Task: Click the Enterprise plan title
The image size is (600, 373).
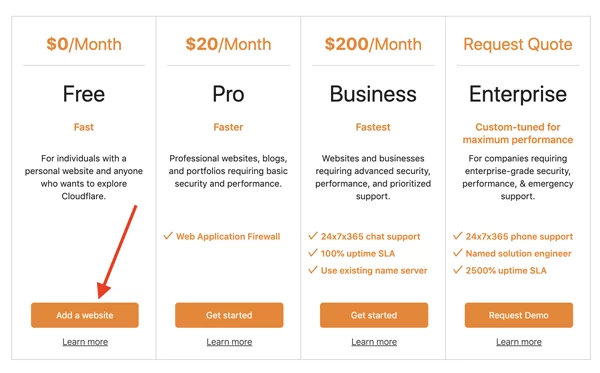Action: [x=518, y=94]
